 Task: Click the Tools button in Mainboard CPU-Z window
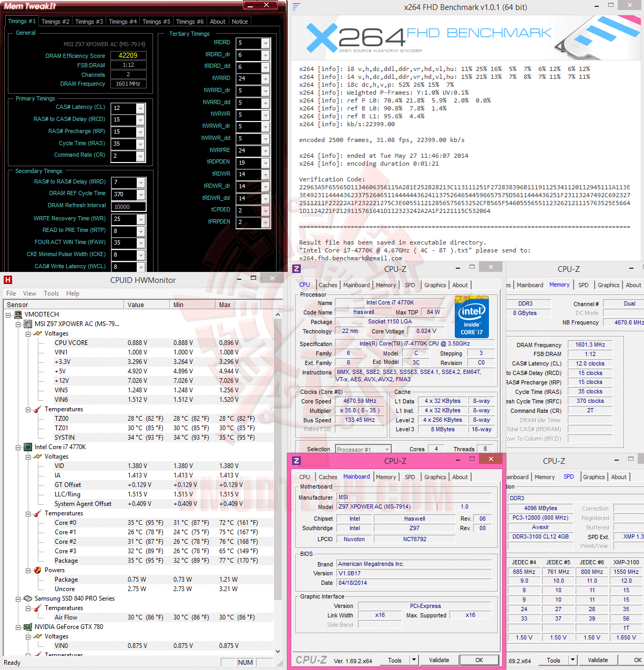point(395,660)
